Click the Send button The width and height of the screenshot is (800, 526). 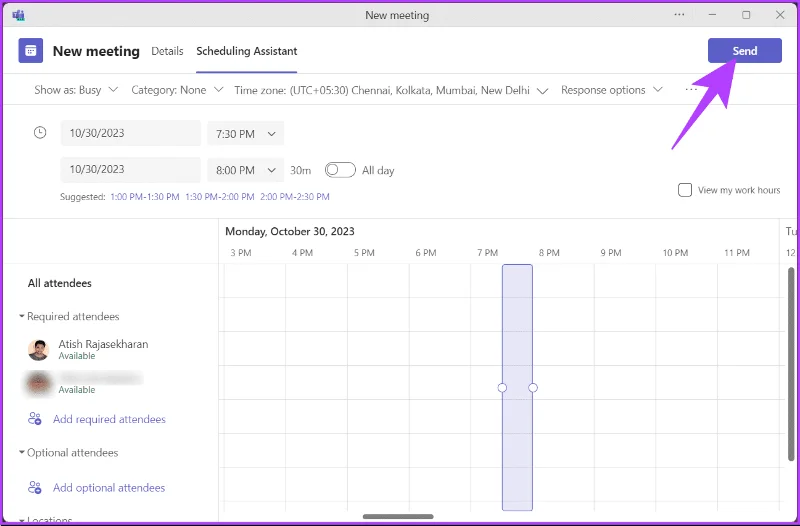tap(744, 51)
